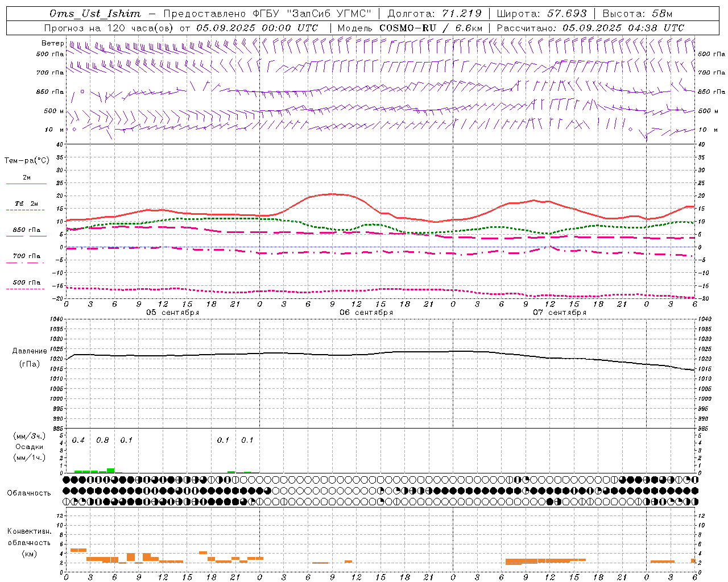Click the 07 сентября date label
This screenshot has width=728, height=582.
point(560,313)
